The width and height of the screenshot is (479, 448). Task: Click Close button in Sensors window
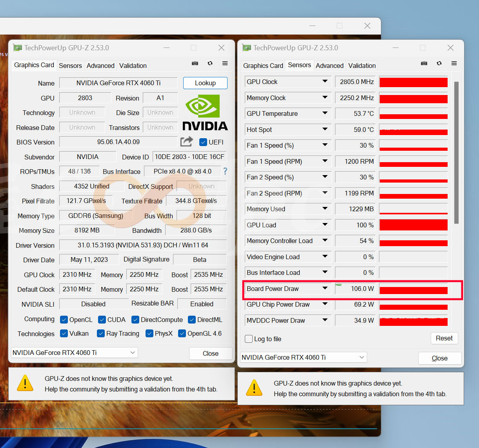pos(440,358)
